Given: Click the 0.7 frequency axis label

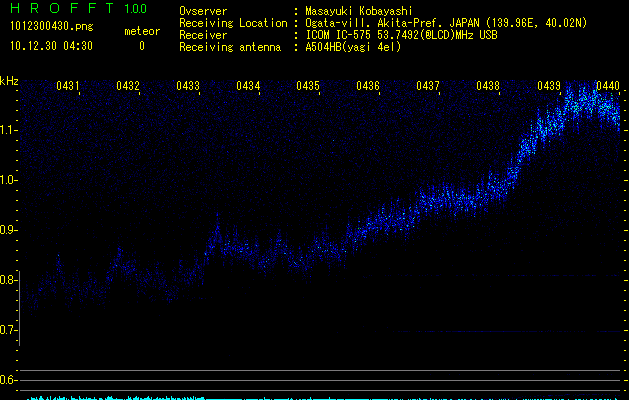Looking at the screenshot, I should (9, 330).
